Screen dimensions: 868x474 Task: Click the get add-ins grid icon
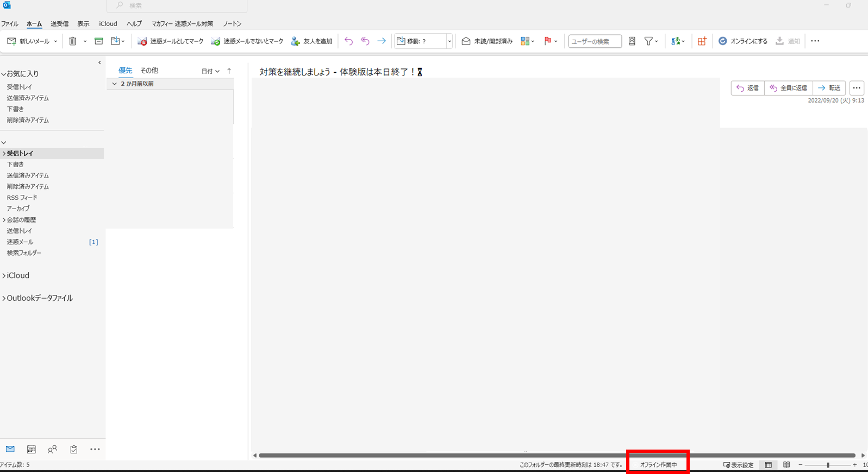click(702, 41)
